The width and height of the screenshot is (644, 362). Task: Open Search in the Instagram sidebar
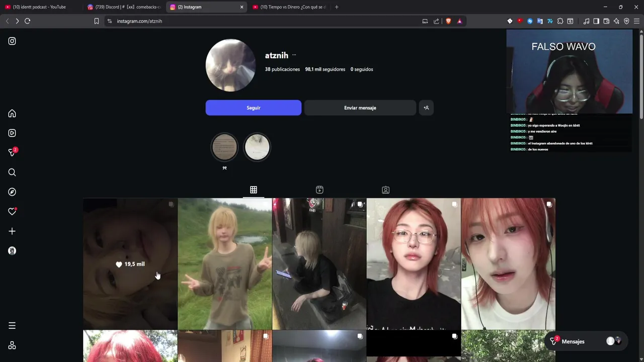pos(12,172)
